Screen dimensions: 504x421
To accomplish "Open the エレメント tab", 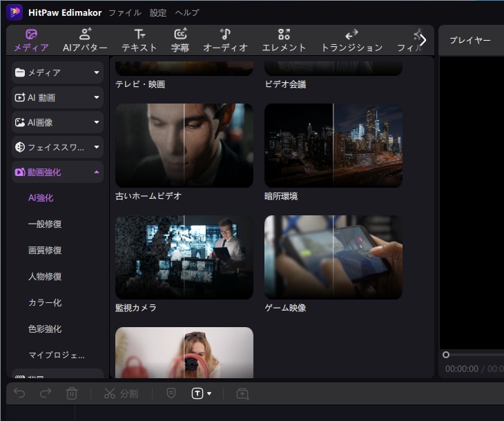I will coord(284,41).
